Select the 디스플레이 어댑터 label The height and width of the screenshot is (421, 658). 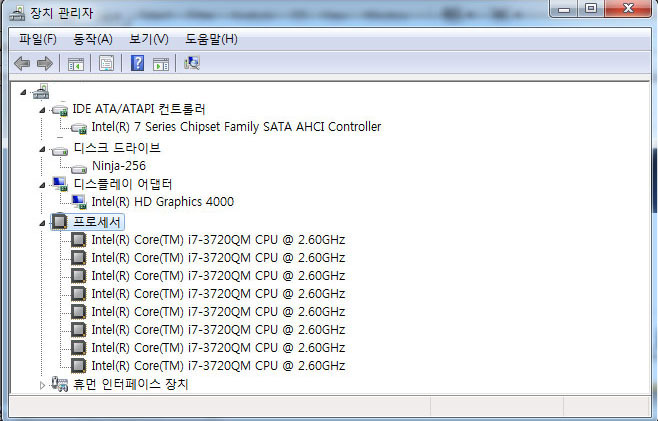pyautogui.click(x=123, y=184)
